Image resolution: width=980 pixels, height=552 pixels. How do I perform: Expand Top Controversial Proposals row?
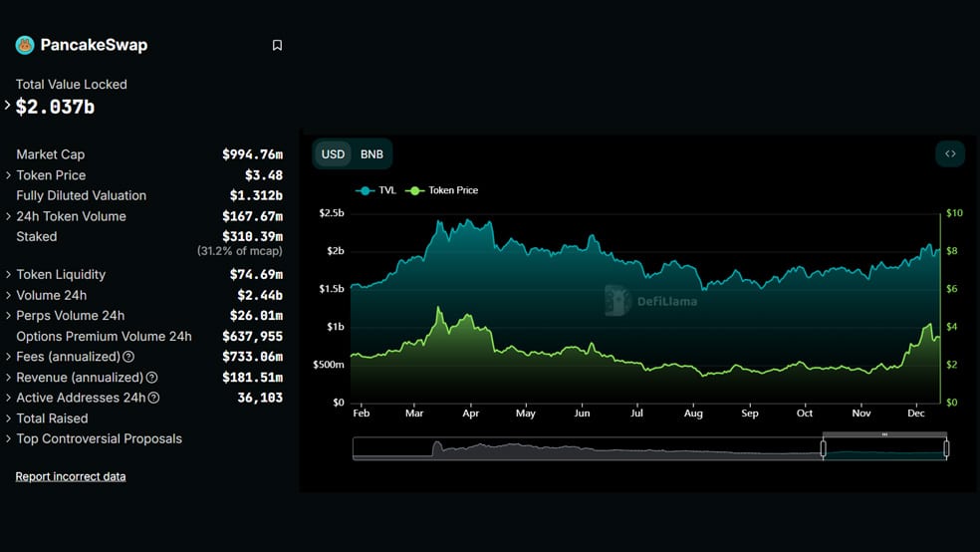tap(8, 438)
